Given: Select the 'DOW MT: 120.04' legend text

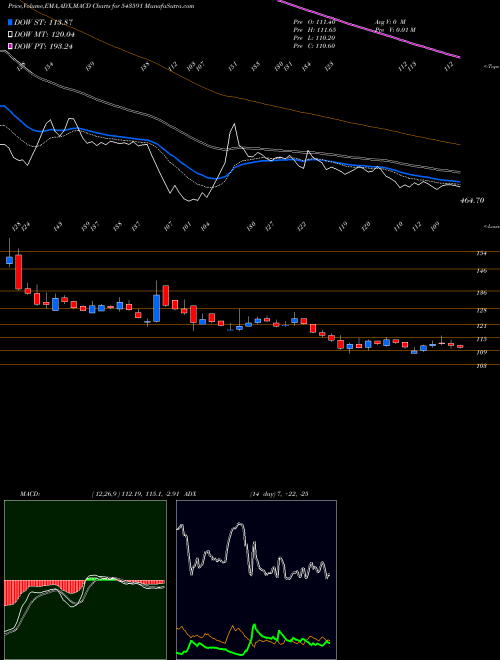Looking at the screenshot, I should click(44, 35).
